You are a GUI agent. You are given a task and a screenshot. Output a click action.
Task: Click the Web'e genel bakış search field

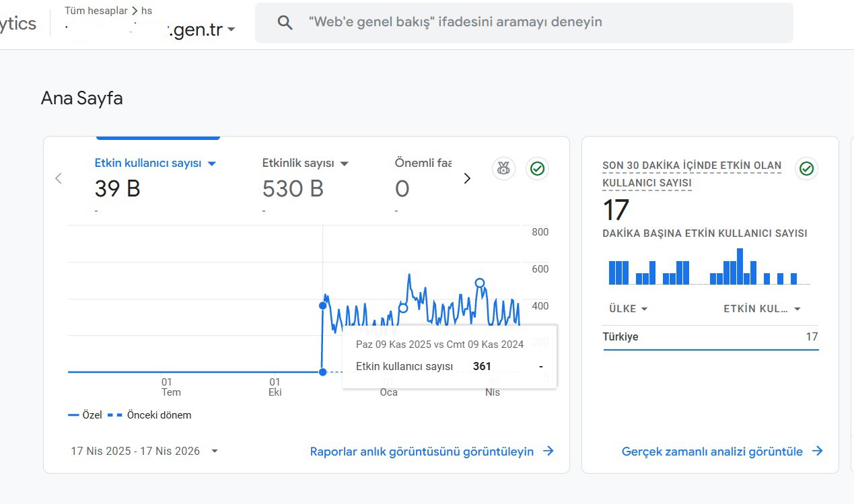[524, 22]
